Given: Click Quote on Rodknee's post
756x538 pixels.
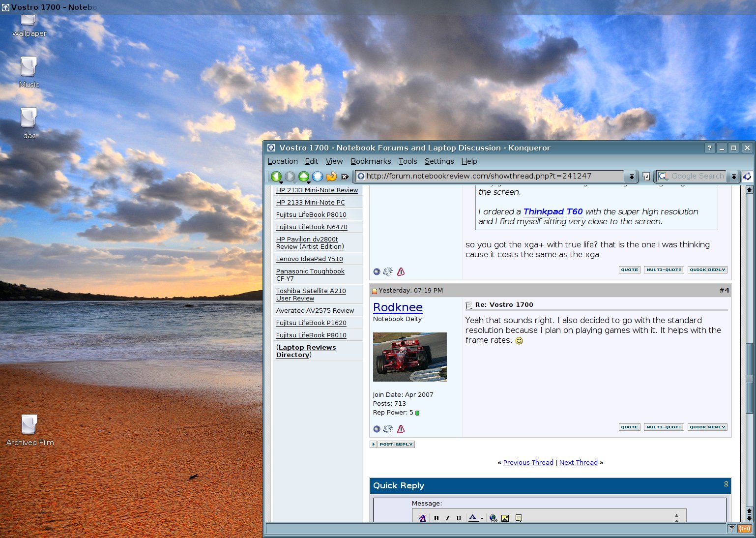Looking at the screenshot, I should pos(629,427).
